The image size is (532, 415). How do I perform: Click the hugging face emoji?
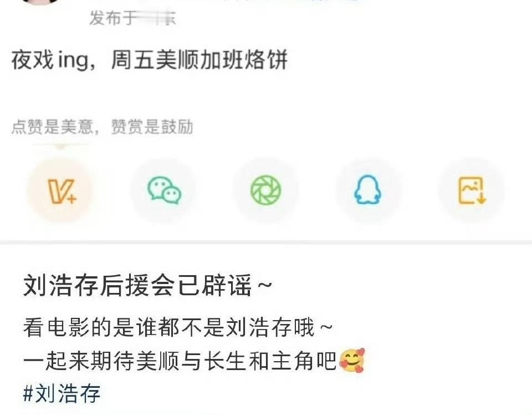[x=352, y=360]
